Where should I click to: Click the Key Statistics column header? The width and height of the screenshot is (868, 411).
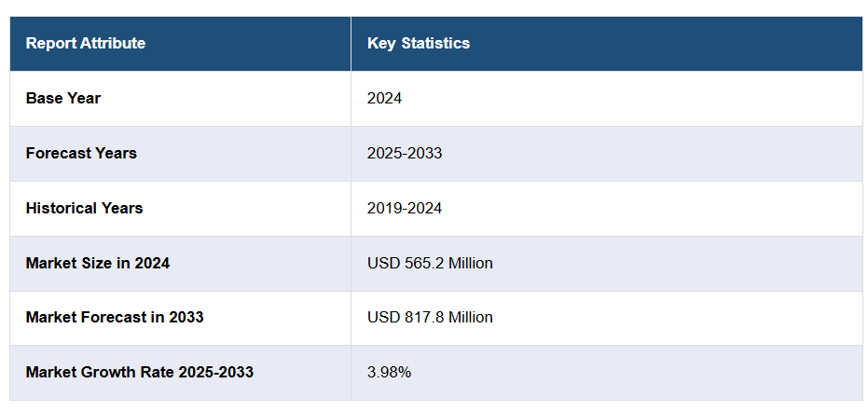[419, 44]
